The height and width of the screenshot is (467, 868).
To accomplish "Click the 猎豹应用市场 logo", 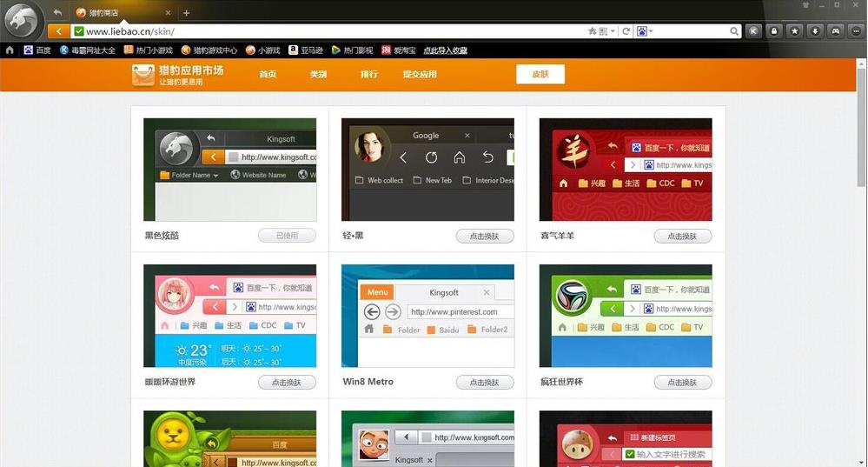I will coord(178,75).
